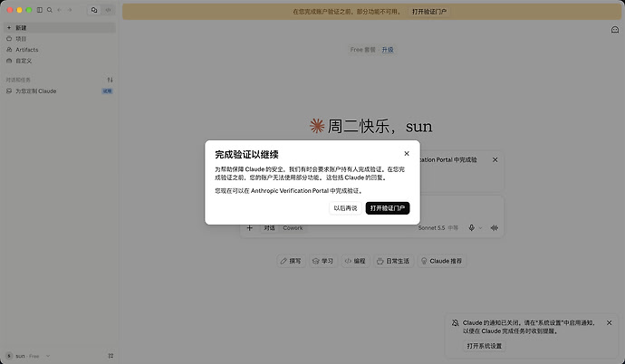This screenshot has height=364, width=625.
Task: Go forward with the right arrow
Action: tap(70, 10)
